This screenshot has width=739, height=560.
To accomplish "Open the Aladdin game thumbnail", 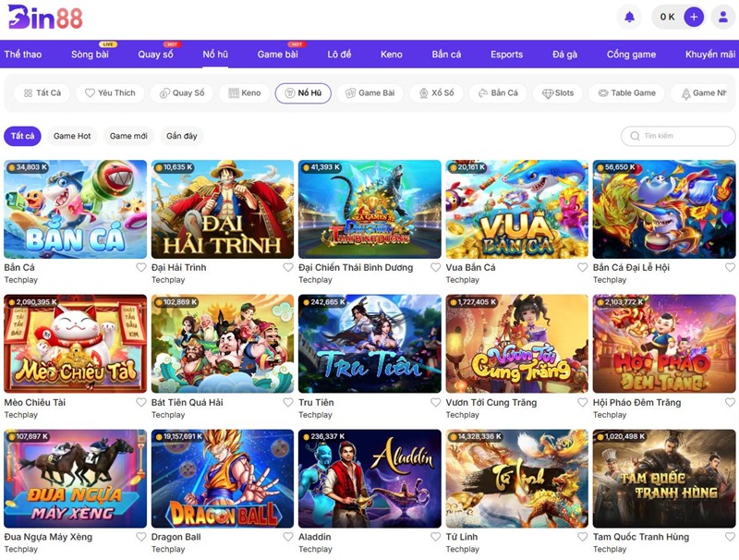I will click(x=370, y=479).
